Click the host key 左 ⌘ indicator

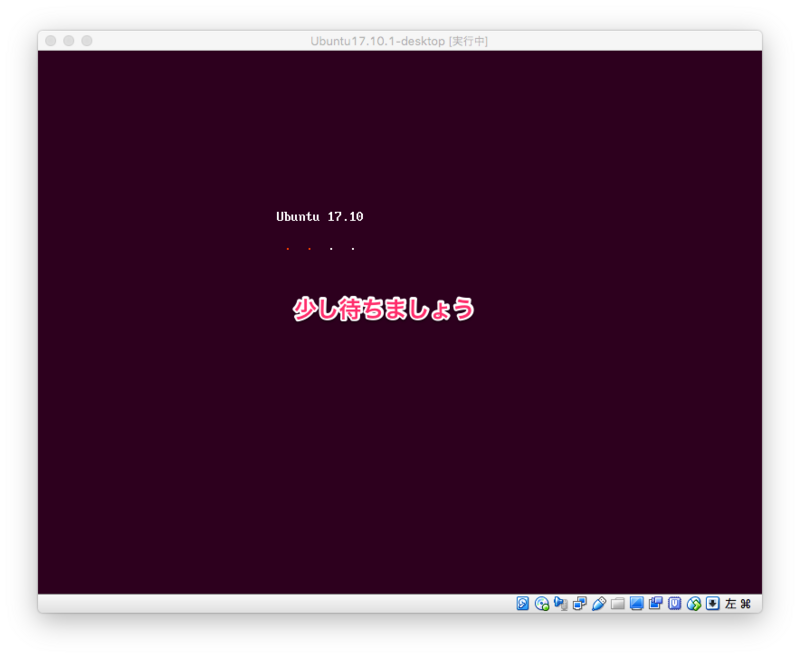[738, 603]
